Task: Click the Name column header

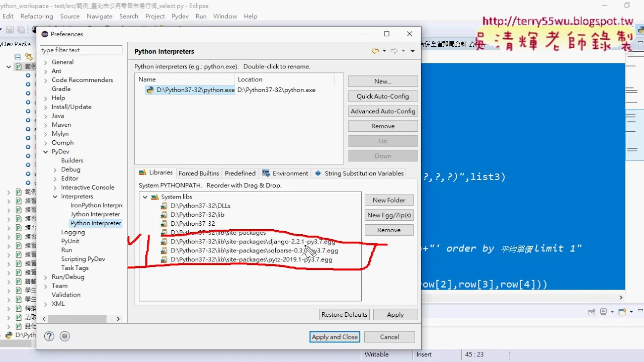Action: click(x=185, y=79)
